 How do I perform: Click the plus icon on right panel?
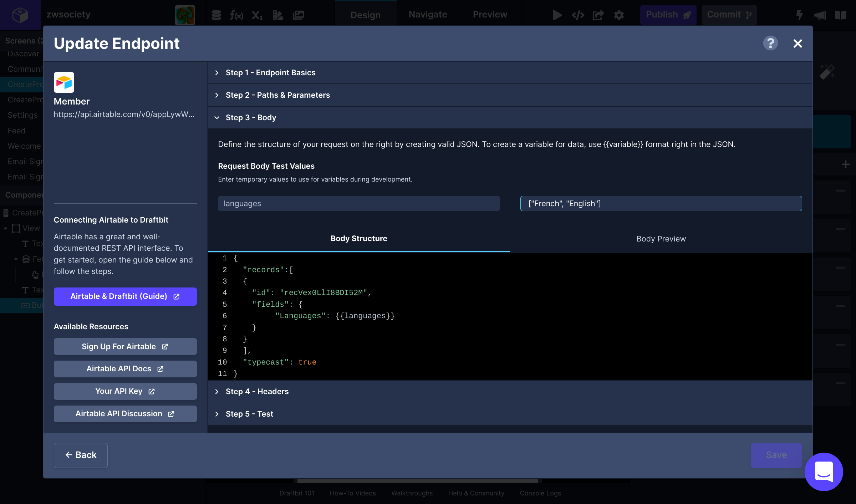pos(846,164)
